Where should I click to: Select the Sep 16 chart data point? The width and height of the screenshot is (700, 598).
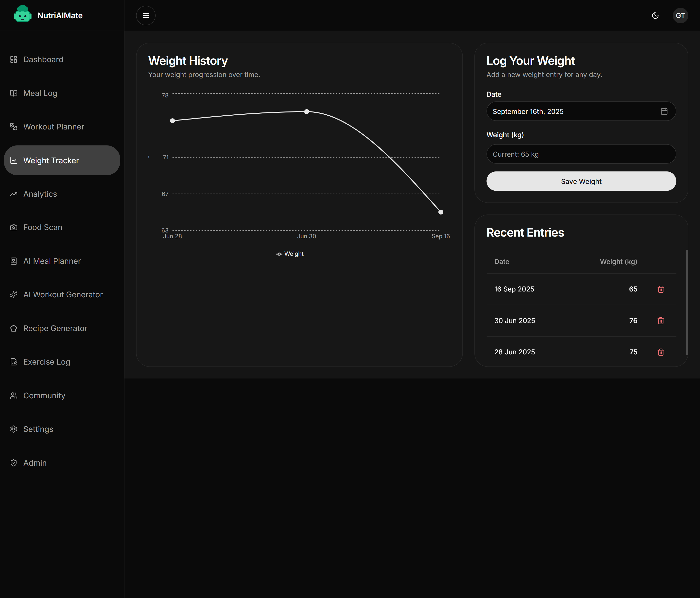click(x=441, y=212)
